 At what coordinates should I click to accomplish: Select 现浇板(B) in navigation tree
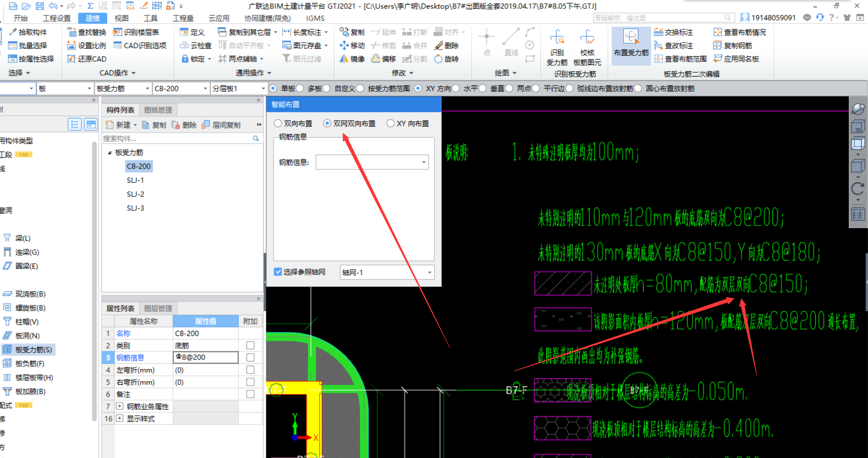pyautogui.click(x=25, y=294)
